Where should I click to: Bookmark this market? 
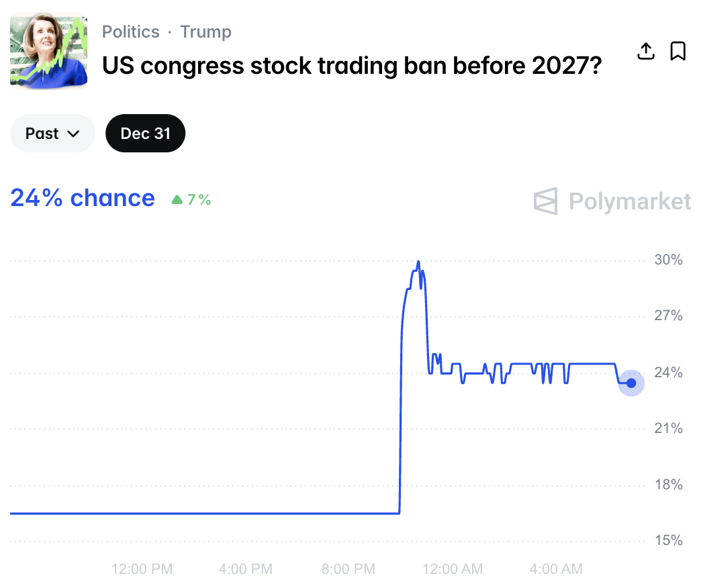[x=678, y=51]
